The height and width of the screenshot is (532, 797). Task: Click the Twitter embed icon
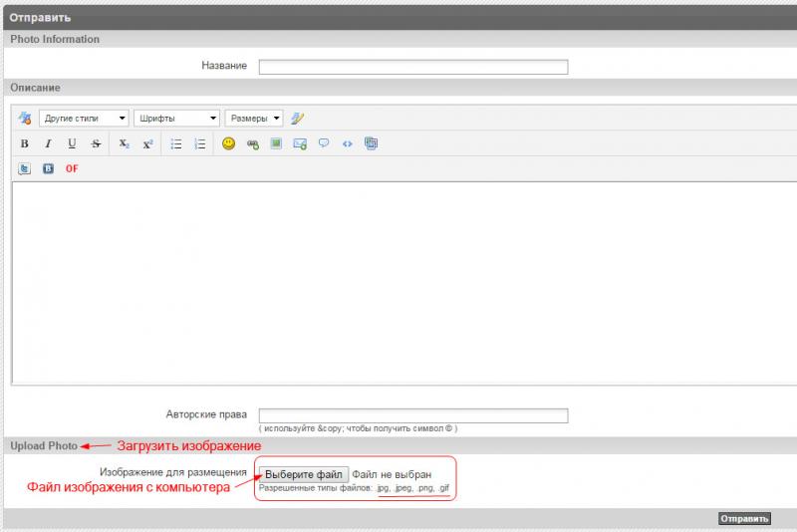click(x=24, y=168)
